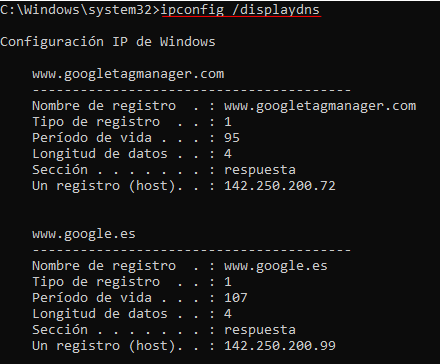The image size is (440, 364).
Task: Click the www.googletagmanager.com section header
Action: (128, 74)
